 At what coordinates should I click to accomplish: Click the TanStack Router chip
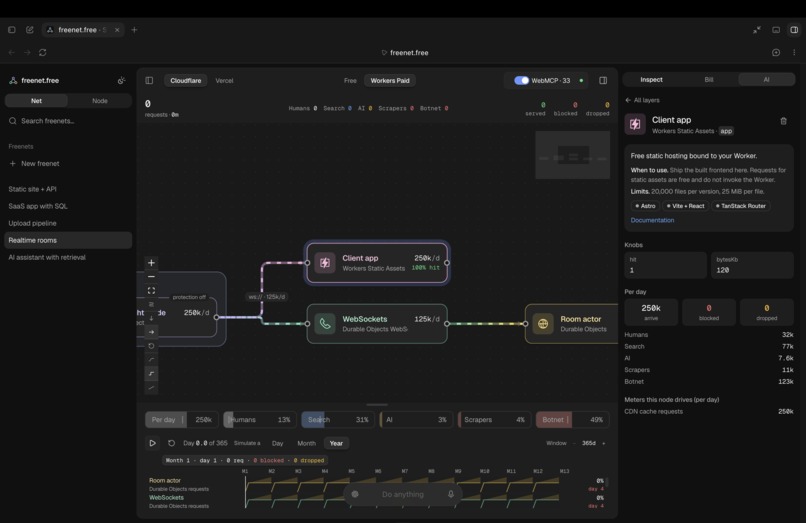coord(741,206)
